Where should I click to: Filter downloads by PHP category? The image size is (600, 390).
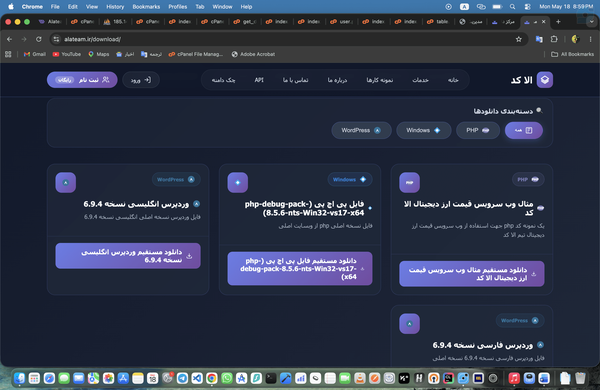point(478,131)
